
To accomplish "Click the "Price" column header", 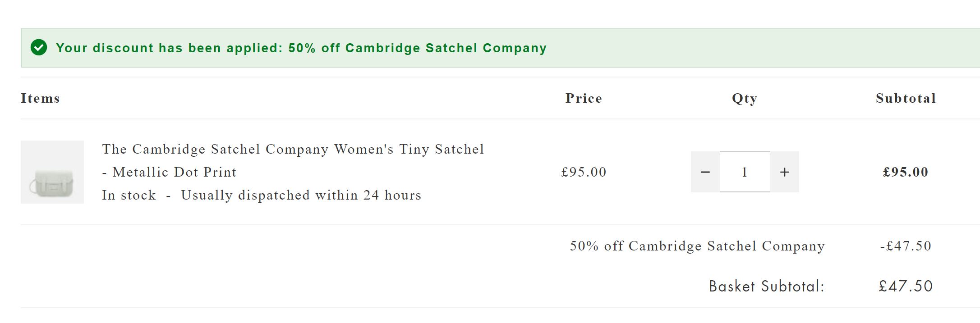I will tap(584, 98).
